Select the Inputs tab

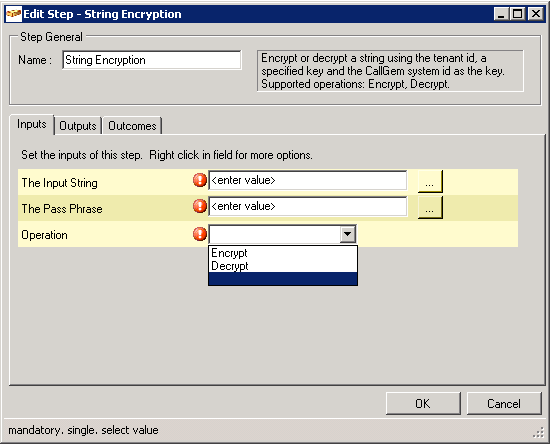click(x=32, y=124)
